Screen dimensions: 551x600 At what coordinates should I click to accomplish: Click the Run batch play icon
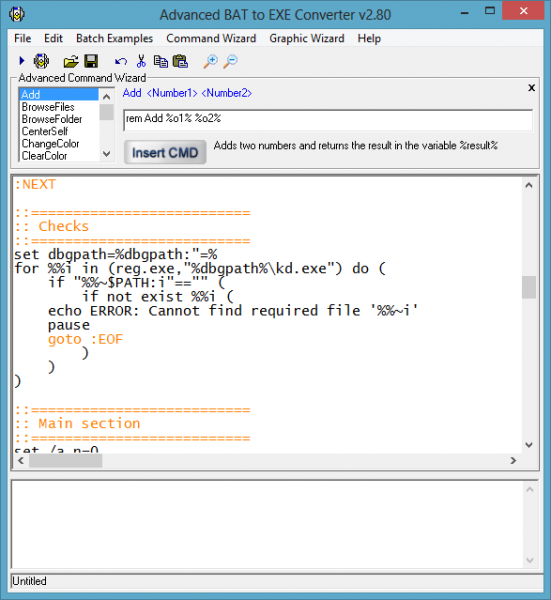click(21, 60)
